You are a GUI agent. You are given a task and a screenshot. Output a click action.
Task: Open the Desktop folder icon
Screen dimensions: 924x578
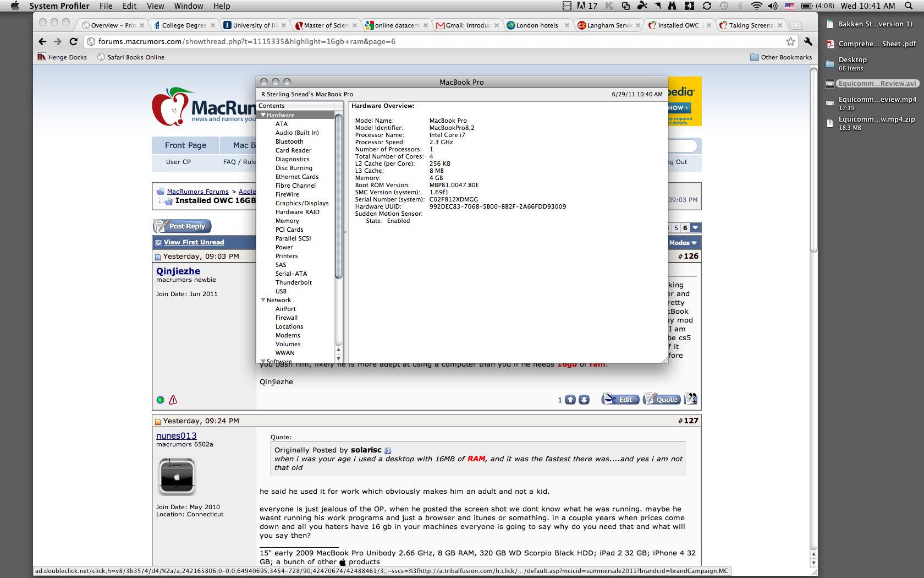tap(830, 64)
